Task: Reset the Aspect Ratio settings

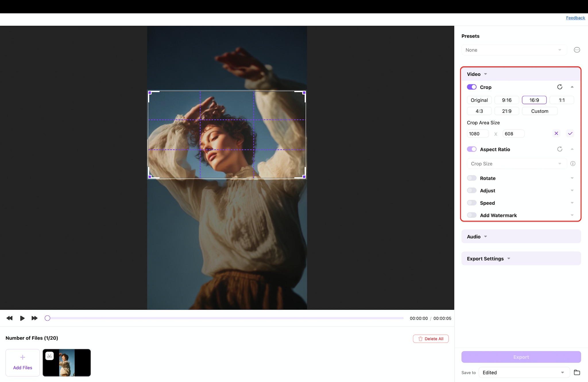Action: 560,149
